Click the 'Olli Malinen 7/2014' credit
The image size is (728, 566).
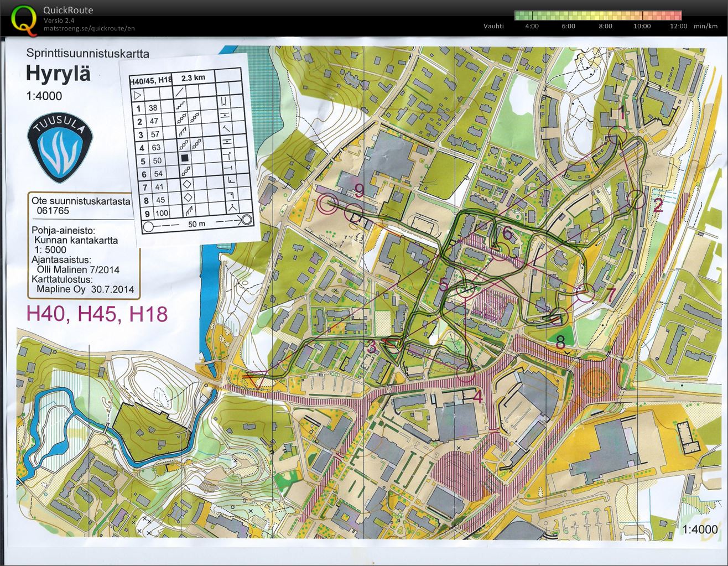click(77, 269)
